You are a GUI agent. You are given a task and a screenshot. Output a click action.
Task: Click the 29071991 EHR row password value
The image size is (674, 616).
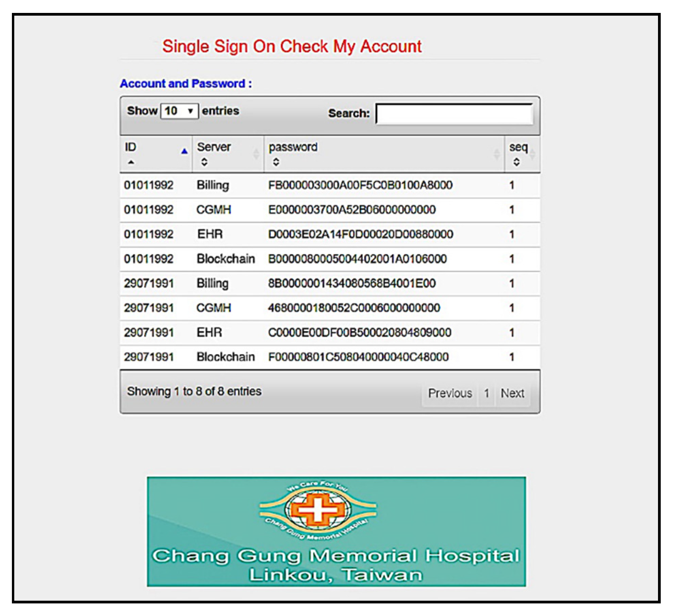(359, 333)
